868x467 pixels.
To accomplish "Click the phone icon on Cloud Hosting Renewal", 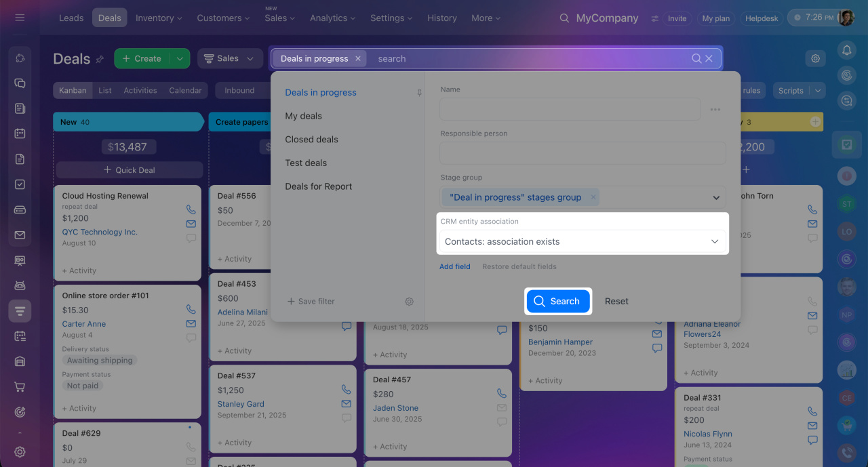I will (191, 209).
